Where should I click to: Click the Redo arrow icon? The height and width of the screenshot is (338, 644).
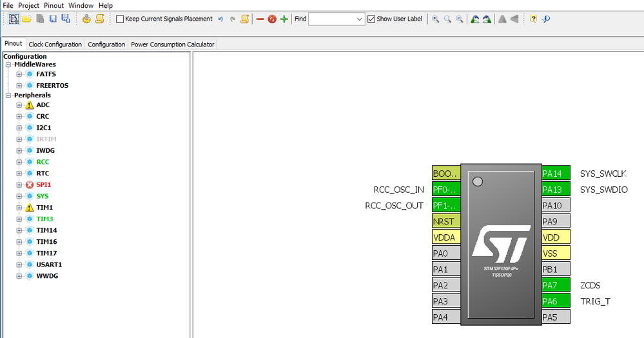pyautogui.click(x=233, y=19)
